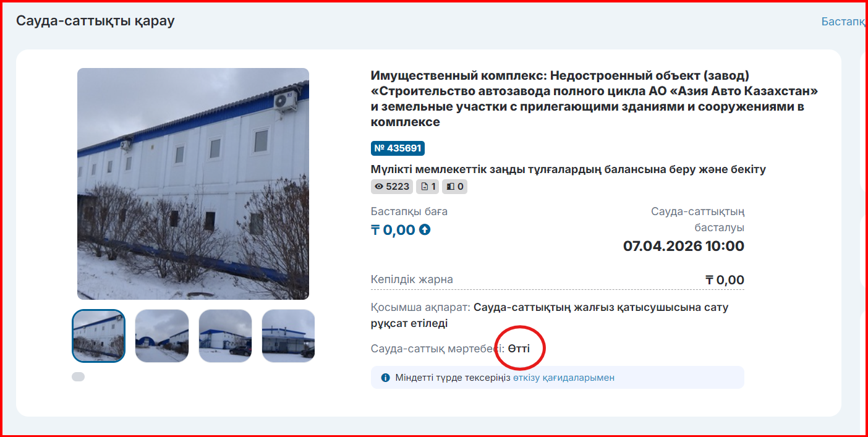Image resolution: width=868 pixels, height=437 pixels.
Task: Click the up-arrow icon beside starting price
Action: coord(425,230)
